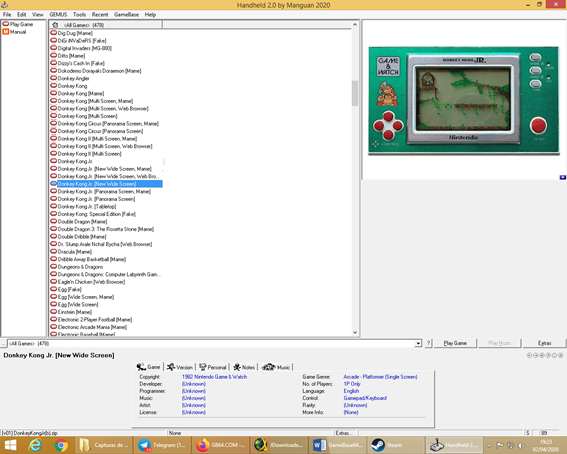Click the blue arrow icon below screenshot
The height and width of the screenshot is (454, 567).
pyautogui.click(x=562, y=177)
